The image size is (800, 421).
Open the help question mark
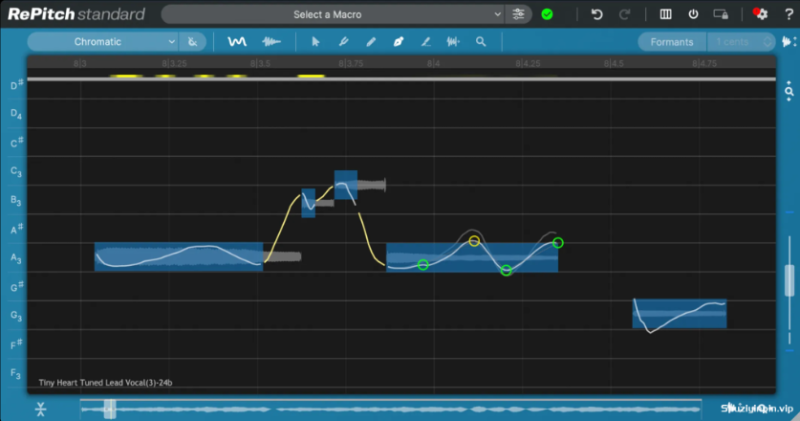click(788, 14)
